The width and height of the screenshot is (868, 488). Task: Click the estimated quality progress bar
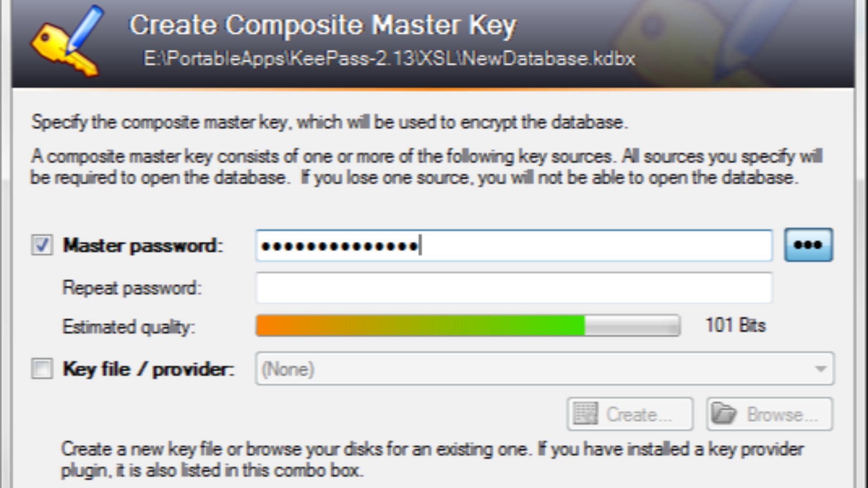(x=468, y=326)
